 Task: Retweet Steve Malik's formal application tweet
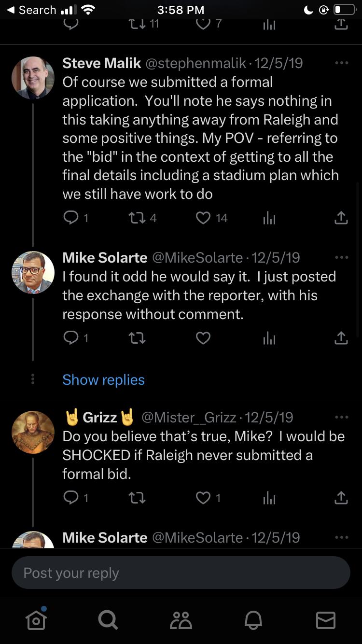(x=137, y=218)
